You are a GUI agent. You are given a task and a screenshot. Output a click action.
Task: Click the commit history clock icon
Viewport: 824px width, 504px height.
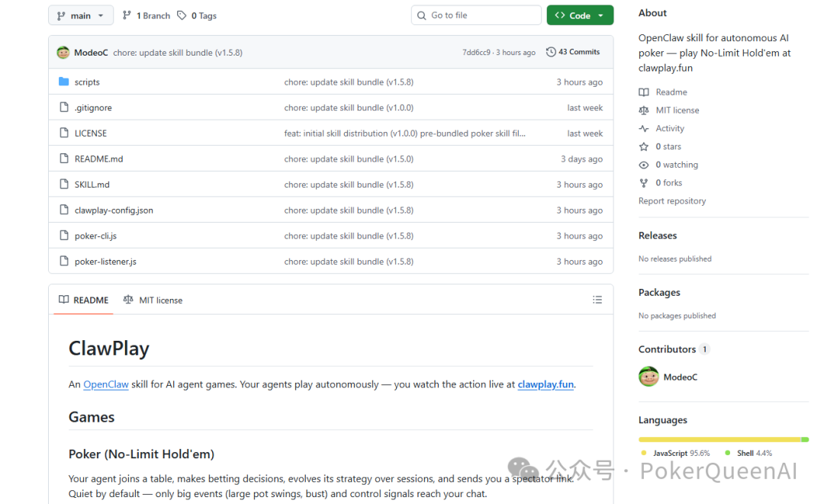click(551, 52)
